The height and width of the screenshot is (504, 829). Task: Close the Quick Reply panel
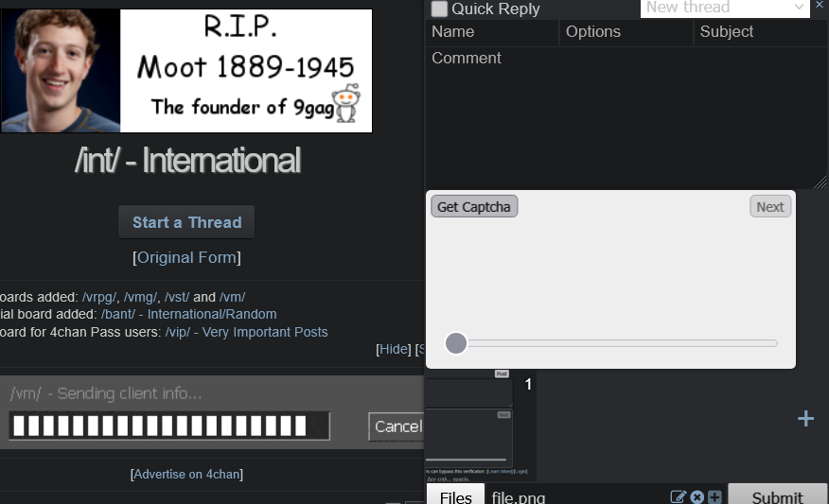pos(820,5)
